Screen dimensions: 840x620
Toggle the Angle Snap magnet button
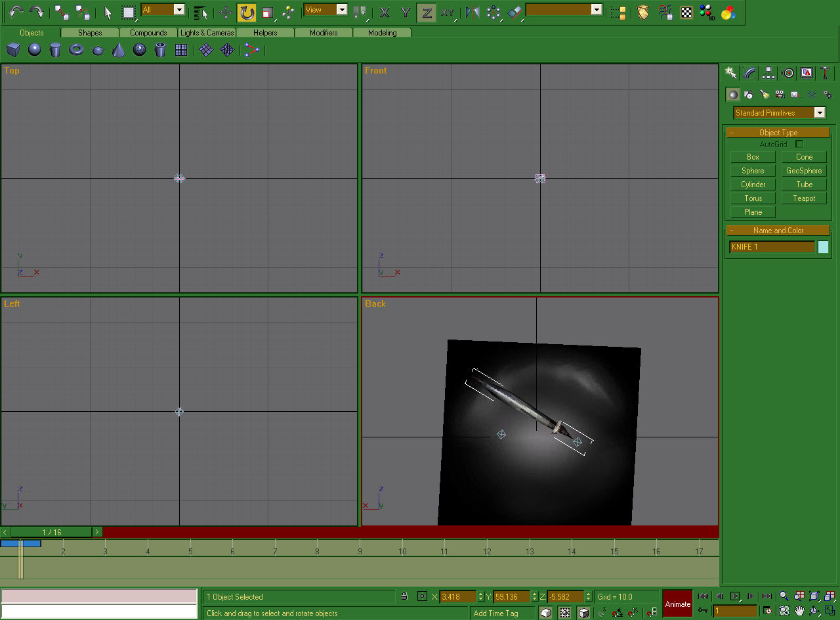point(617,612)
